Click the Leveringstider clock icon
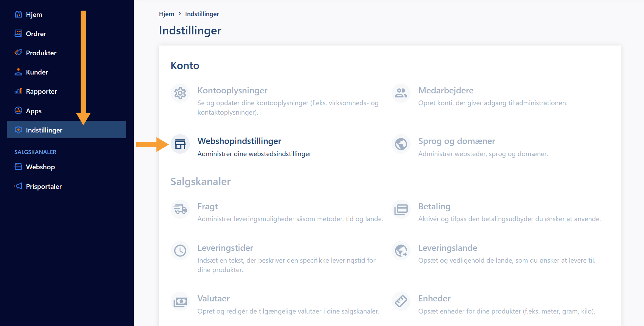644x326 pixels. 180,251
